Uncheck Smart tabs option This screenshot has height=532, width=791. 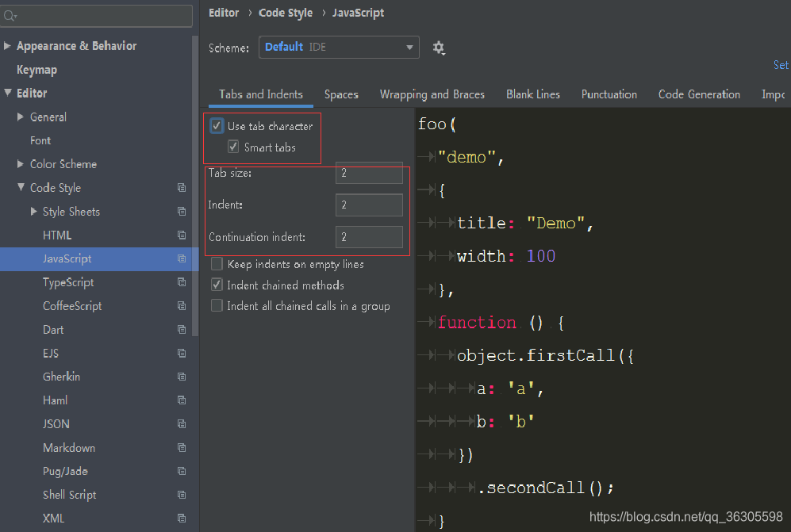(x=232, y=147)
